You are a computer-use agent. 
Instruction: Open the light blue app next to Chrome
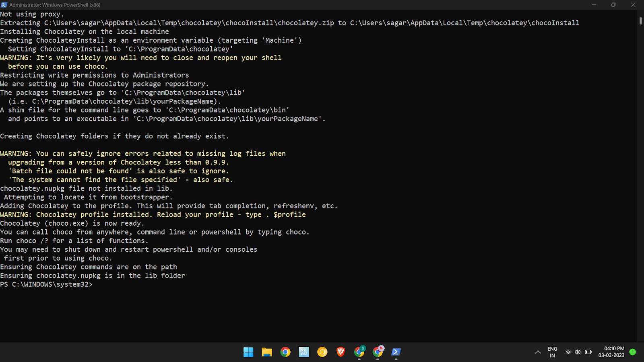pyautogui.click(x=304, y=352)
